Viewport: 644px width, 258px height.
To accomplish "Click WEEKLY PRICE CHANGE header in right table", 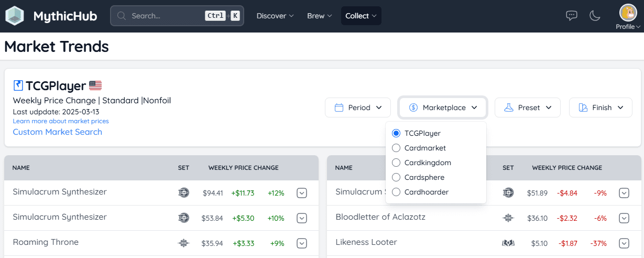I will (567, 168).
